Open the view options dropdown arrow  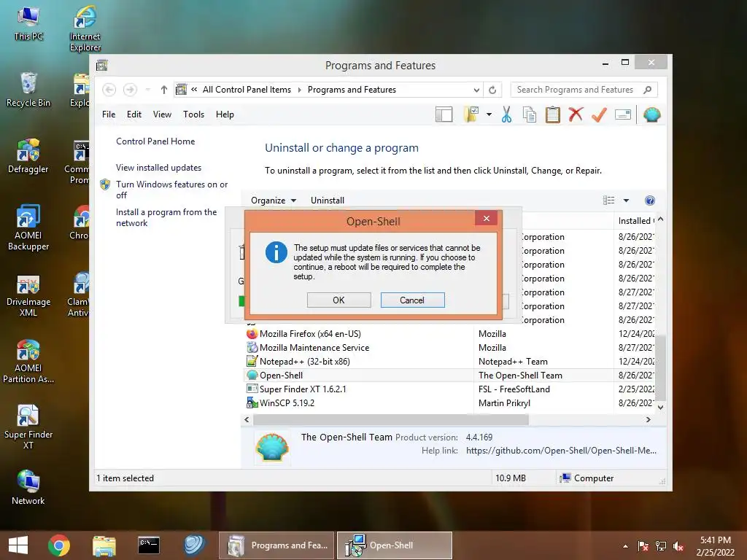[627, 201]
